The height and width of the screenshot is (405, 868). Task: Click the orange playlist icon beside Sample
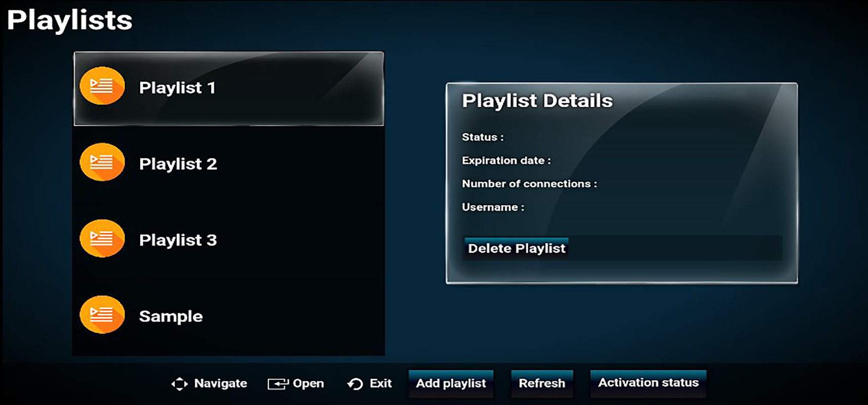[x=102, y=314]
